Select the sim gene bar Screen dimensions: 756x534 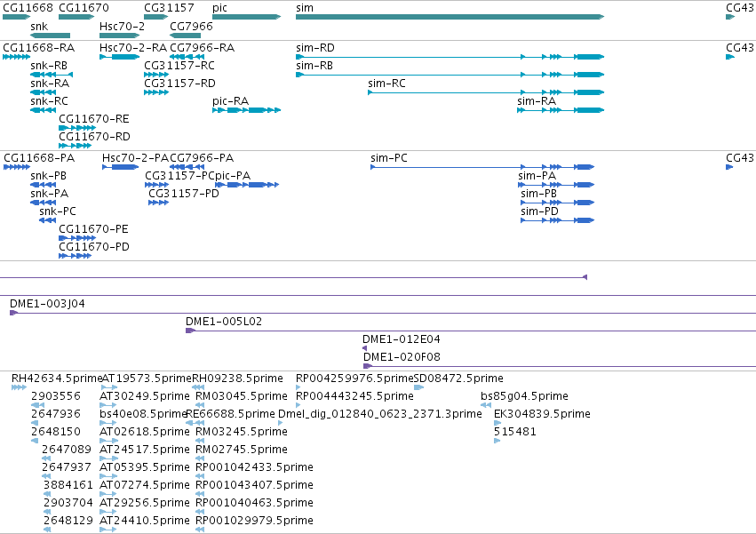pos(450,17)
